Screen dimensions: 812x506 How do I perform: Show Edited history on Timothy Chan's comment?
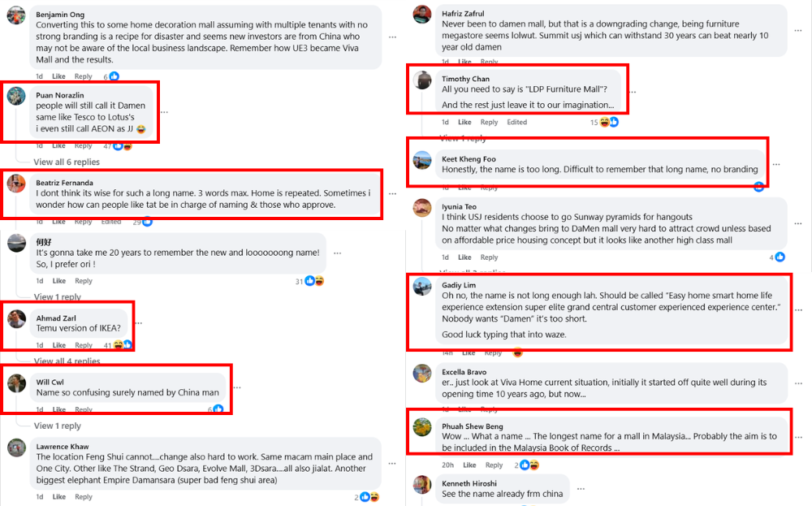tap(516, 122)
